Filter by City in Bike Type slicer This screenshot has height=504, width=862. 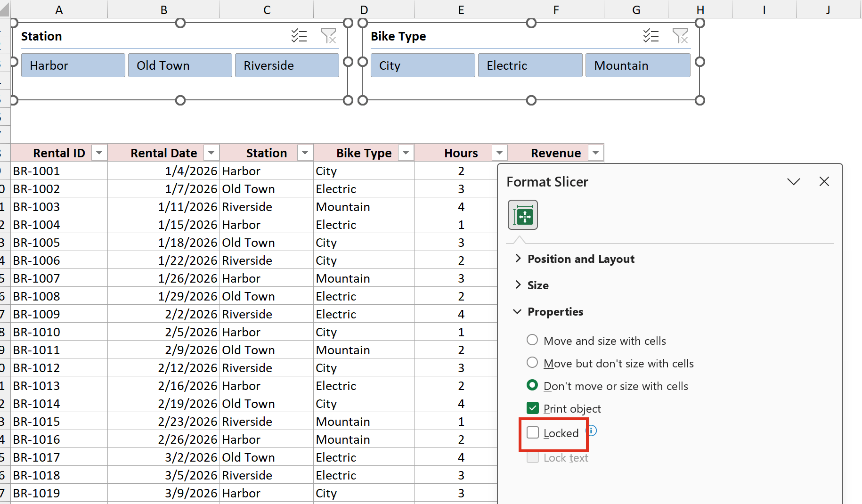(x=423, y=65)
